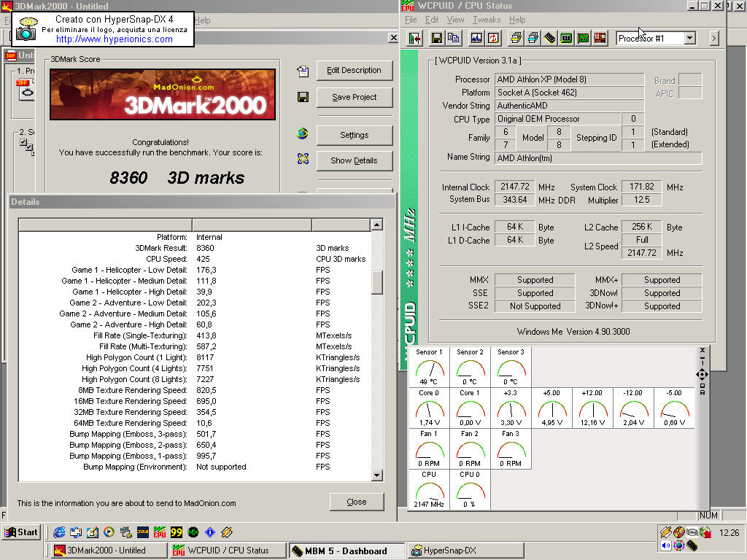Switch to MBM 5 - Dashboard taskbar button
Image resolution: width=747 pixels, height=560 pixels.
pyautogui.click(x=347, y=551)
